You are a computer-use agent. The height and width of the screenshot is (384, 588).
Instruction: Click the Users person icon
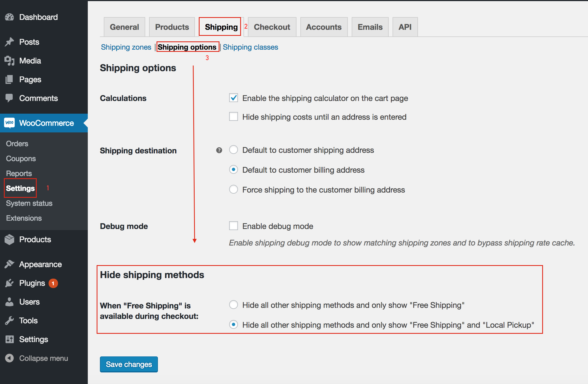pos(9,302)
